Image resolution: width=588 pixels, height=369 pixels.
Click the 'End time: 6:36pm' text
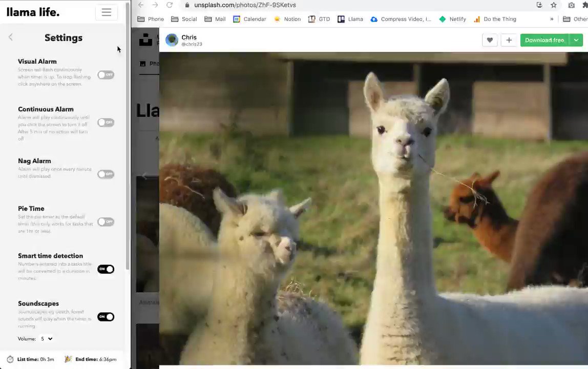pyautogui.click(x=96, y=359)
